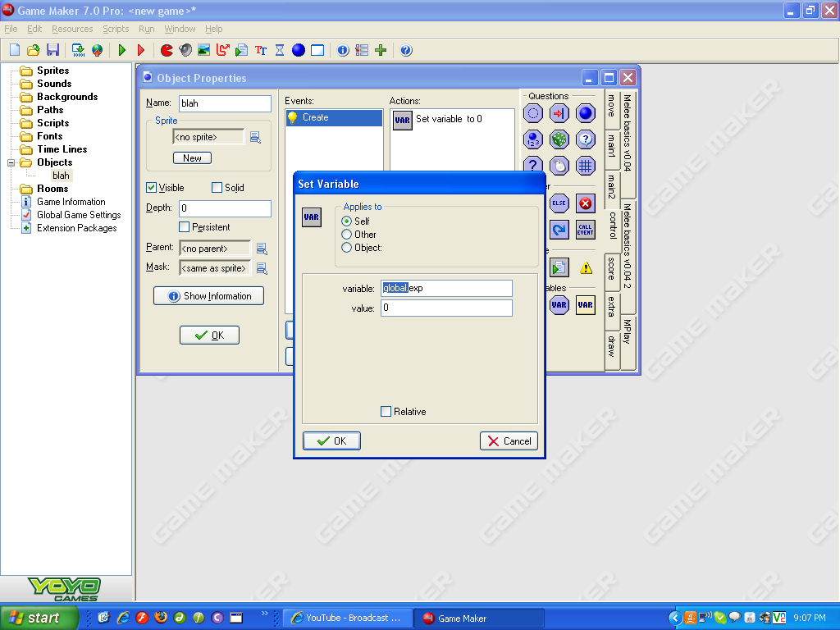Select the Check Collision question action

[x=559, y=113]
